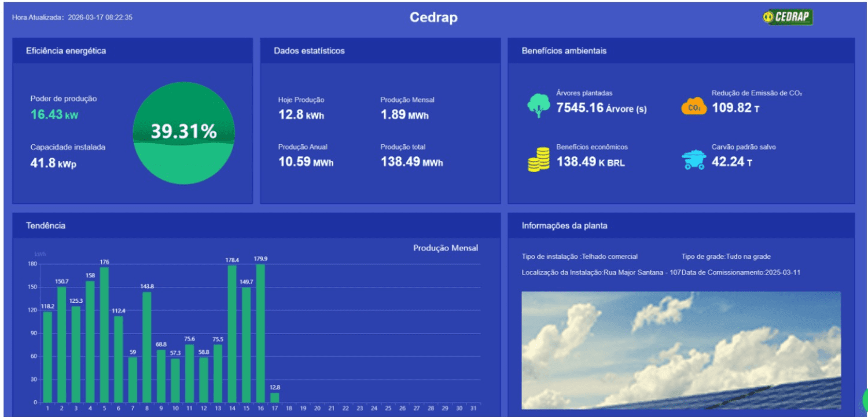The height and width of the screenshot is (417, 868).
Task: Select the day 14 bar labeled 178.4
Action: click(x=232, y=334)
